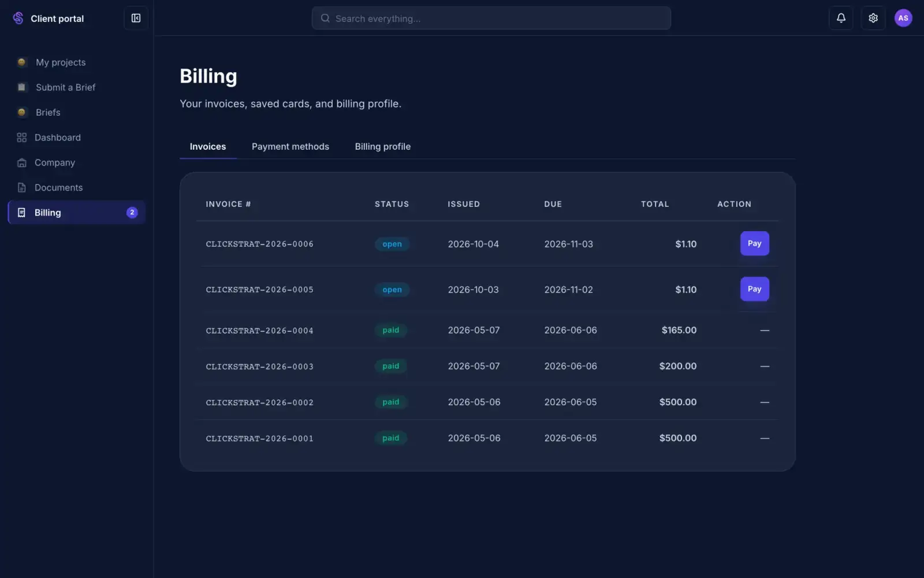The height and width of the screenshot is (578, 924).
Task: Click invoice number CLICKSTRAT-2026-0003
Action: coord(260,366)
